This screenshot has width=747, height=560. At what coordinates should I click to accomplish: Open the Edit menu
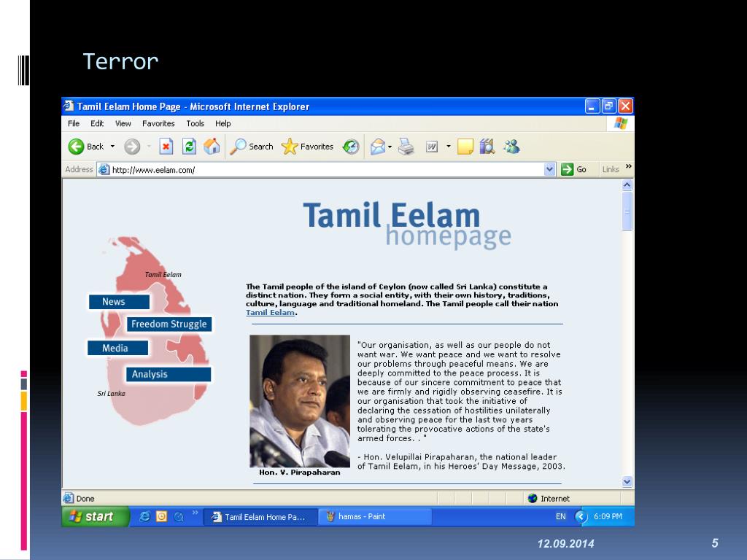click(97, 124)
